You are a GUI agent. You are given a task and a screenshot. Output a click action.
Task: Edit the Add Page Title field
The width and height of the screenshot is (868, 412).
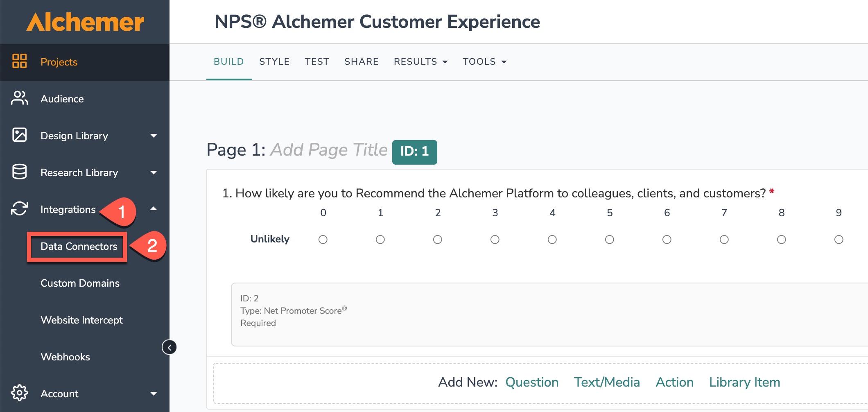pos(328,150)
